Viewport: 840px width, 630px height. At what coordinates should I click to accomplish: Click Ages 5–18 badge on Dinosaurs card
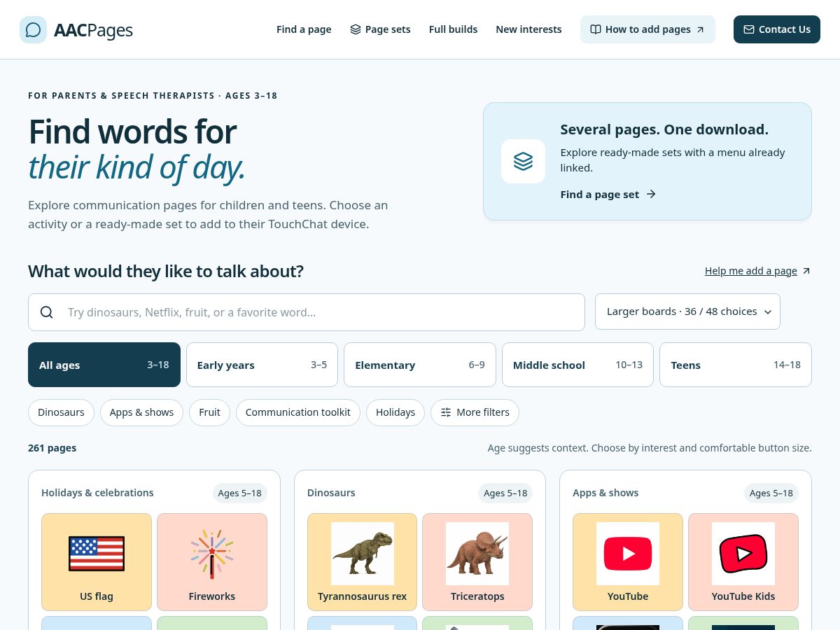coord(505,493)
